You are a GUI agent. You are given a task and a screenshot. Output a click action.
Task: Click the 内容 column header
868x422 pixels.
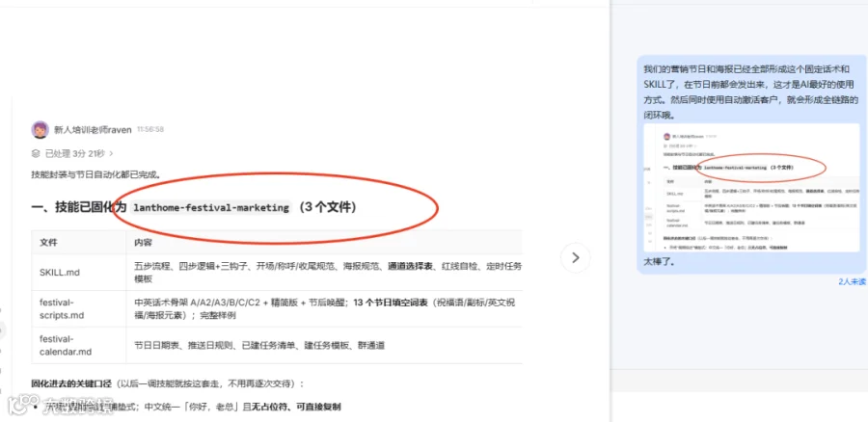click(324, 242)
